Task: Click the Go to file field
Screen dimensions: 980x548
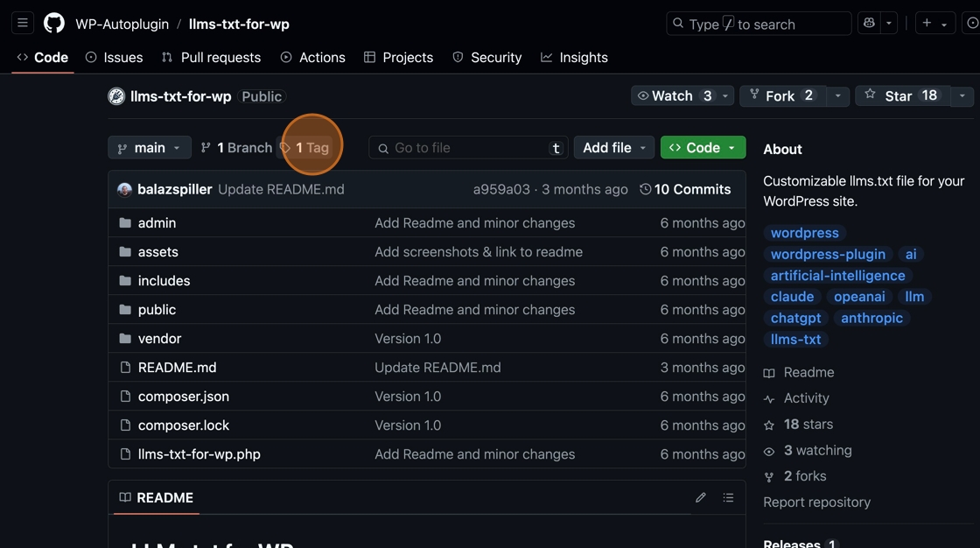Action: (469, 148)
